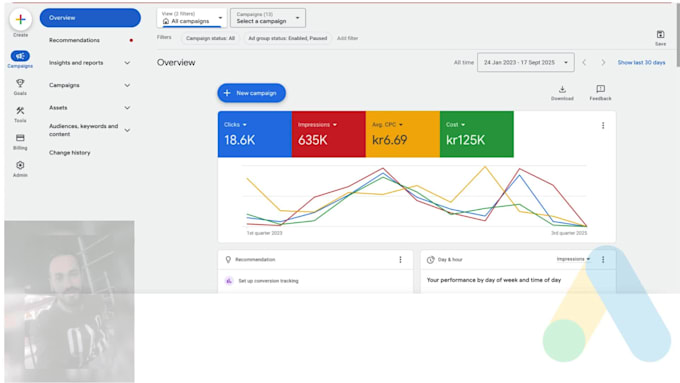Screen dimensions: 680x383
Task: Open the date range dropdown
Action: pos(526,62)
